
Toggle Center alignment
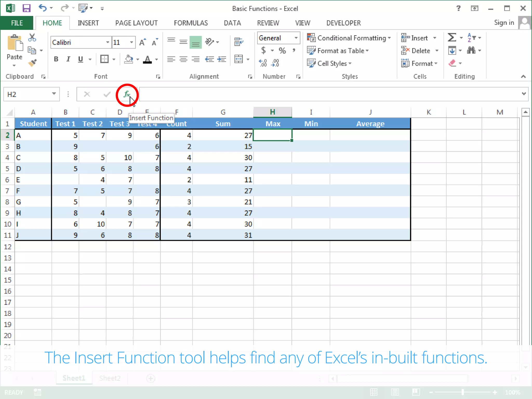click(x=183, y=59)
